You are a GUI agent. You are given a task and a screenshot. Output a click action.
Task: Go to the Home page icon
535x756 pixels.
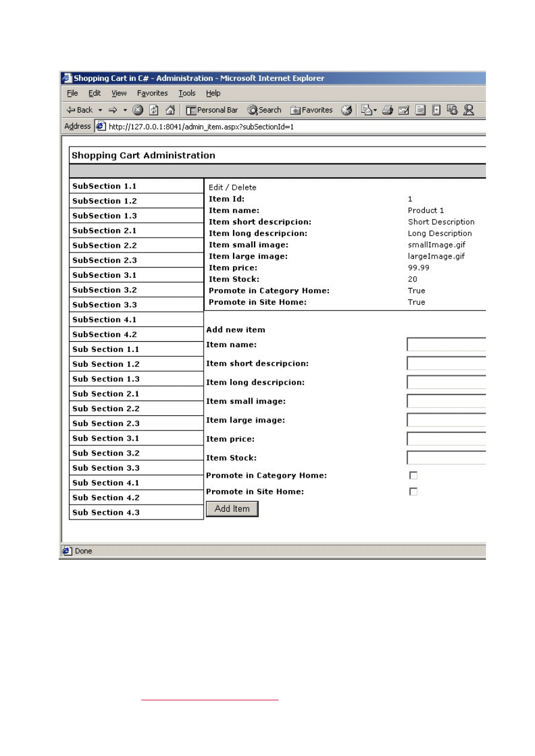point(170,110)
